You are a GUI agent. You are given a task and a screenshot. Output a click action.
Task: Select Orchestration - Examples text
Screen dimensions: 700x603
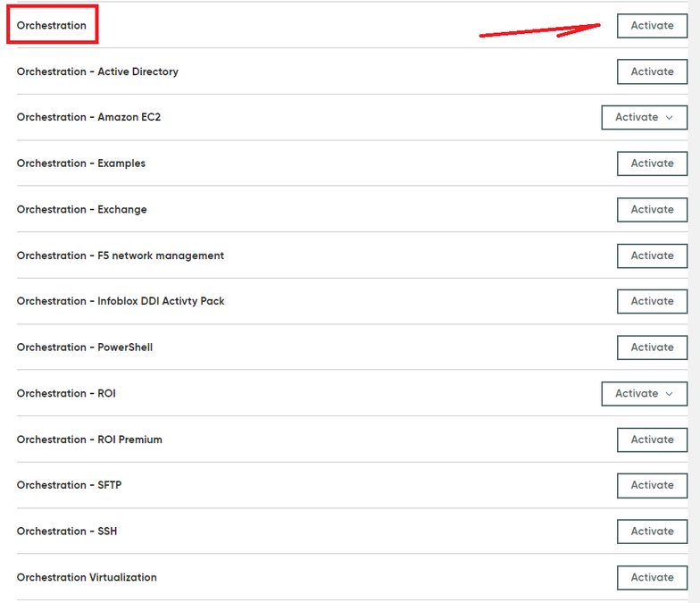pos(80,163)
